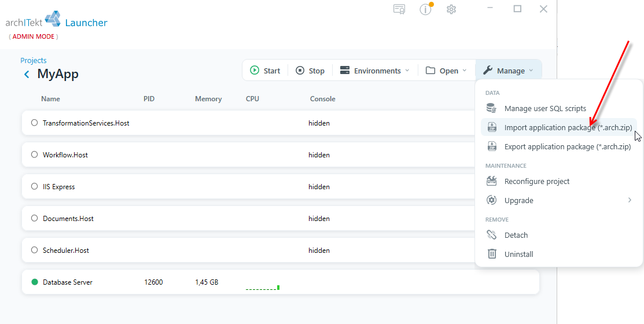Viewport: 644px width, 324px height.
Task: Follow the Projects breadcrumb link
Action: point(34,60)
